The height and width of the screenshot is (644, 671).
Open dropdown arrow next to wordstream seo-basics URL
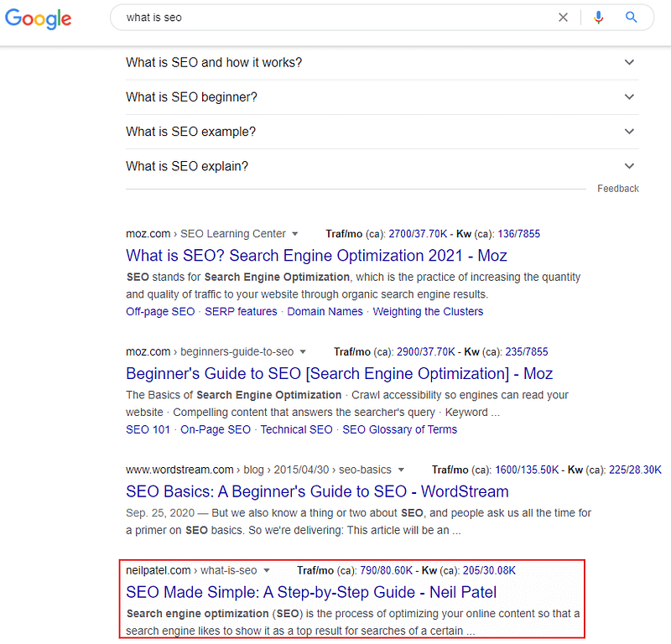point(401,470)
